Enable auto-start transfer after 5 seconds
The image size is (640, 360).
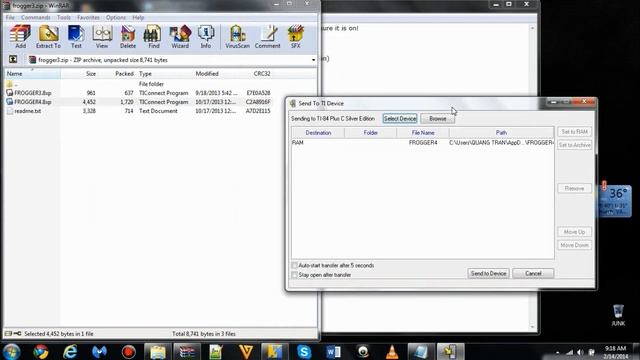pos(294,266)
